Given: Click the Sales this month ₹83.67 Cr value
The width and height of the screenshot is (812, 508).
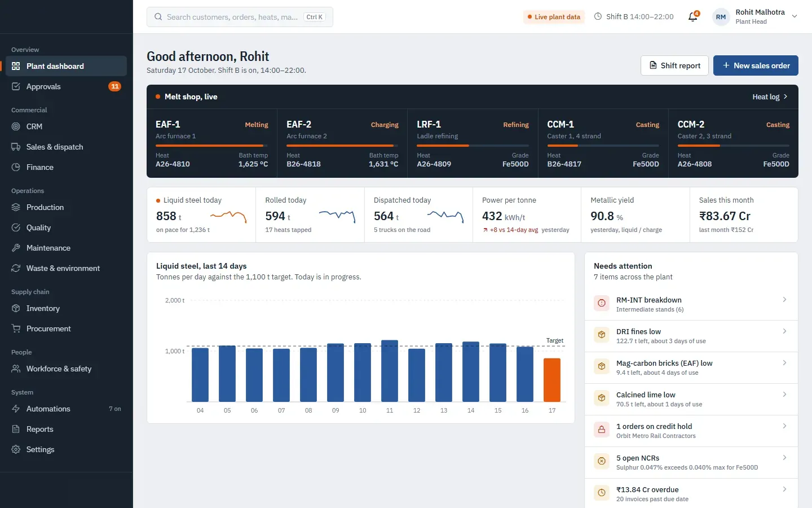Looking at the screenshot, I should (725, 216).
